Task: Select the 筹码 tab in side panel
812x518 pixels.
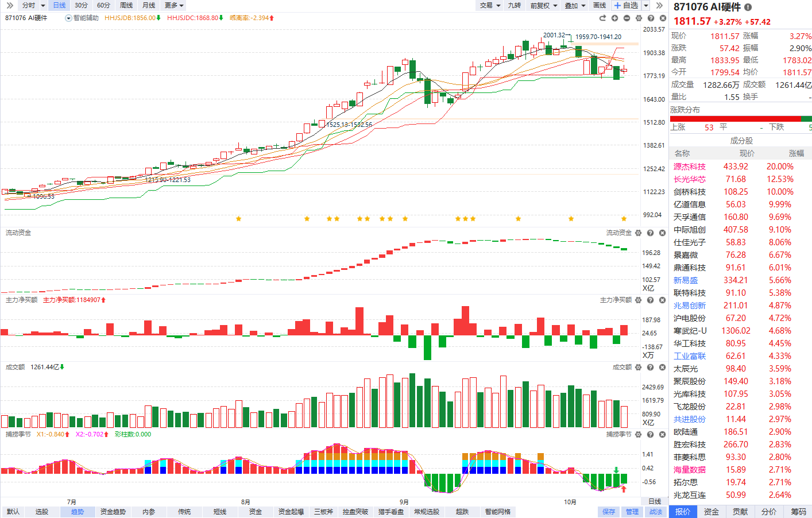Action: [798, 512]
